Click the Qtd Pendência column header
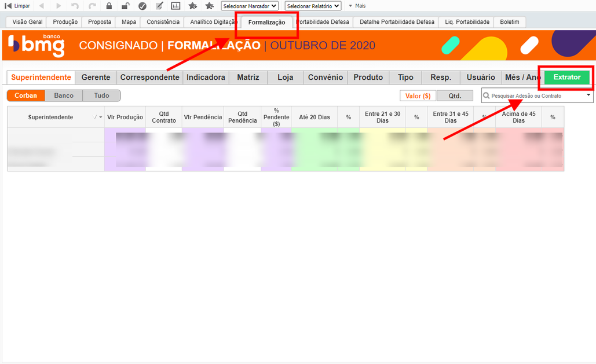 coord(243,117)
